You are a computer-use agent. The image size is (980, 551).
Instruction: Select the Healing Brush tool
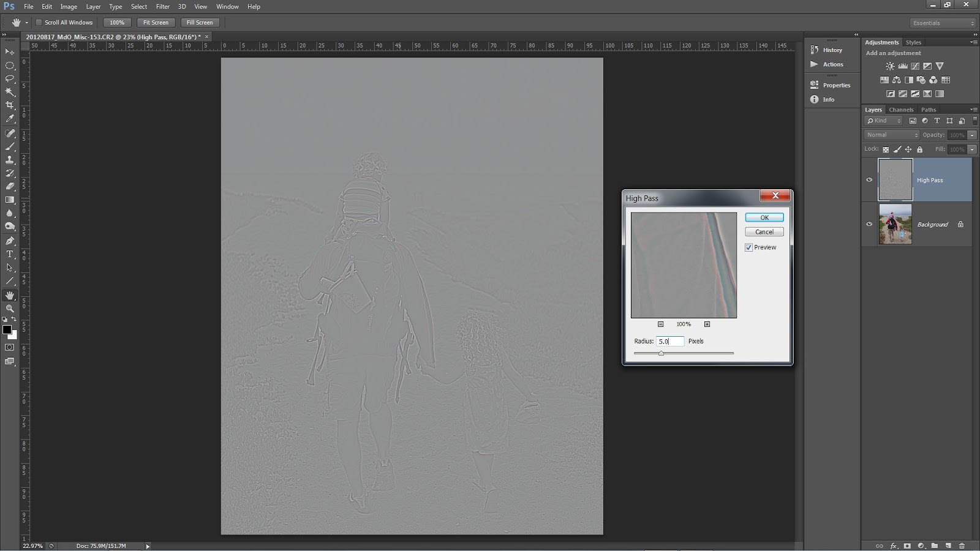(10, 133)
